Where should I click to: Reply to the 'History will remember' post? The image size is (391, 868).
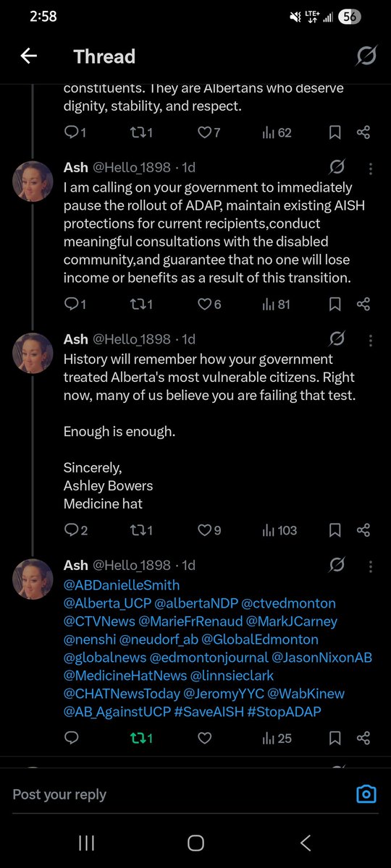76,530
